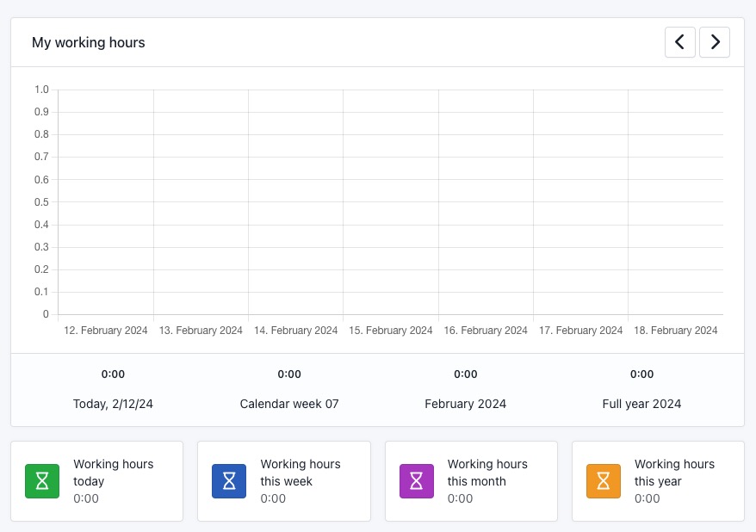The width and height of the screenshot is (756, 532).
Task: Click the 'My working hours' panel title
Action: (88, 42)
